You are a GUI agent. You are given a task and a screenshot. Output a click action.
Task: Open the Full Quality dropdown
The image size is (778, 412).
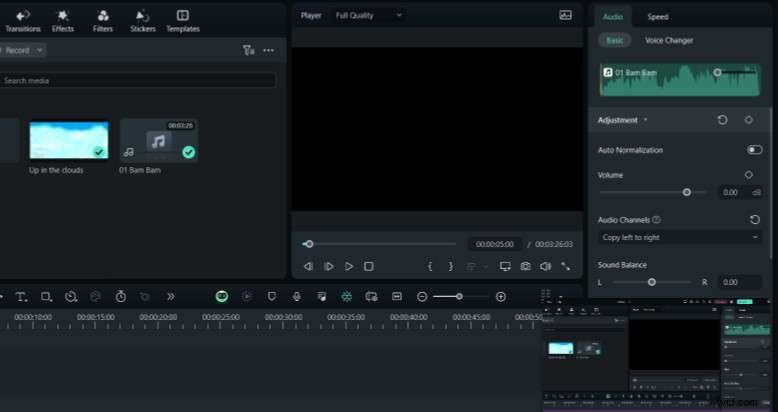pos(369,16)
